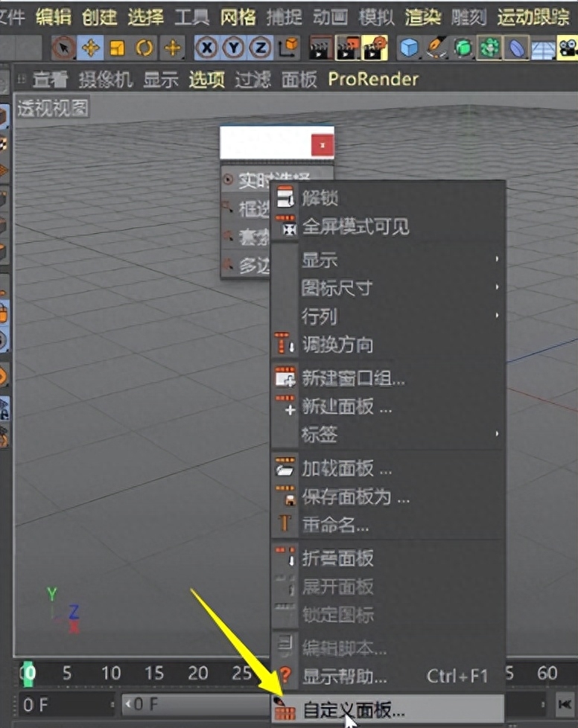Image resolution: width=578 pixels, height=728 pixels.
Task: Open the green cloner array icon
Action: [x=489, y=48]
